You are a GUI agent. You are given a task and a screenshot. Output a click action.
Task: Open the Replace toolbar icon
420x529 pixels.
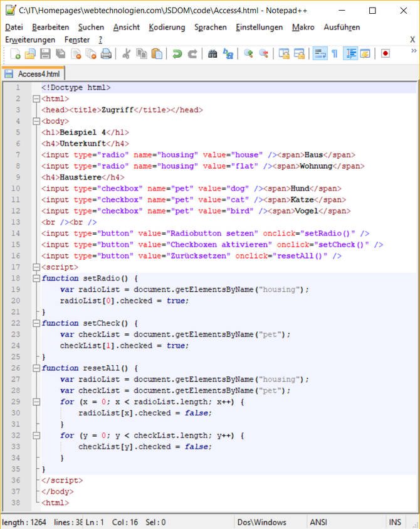point(228,53)
